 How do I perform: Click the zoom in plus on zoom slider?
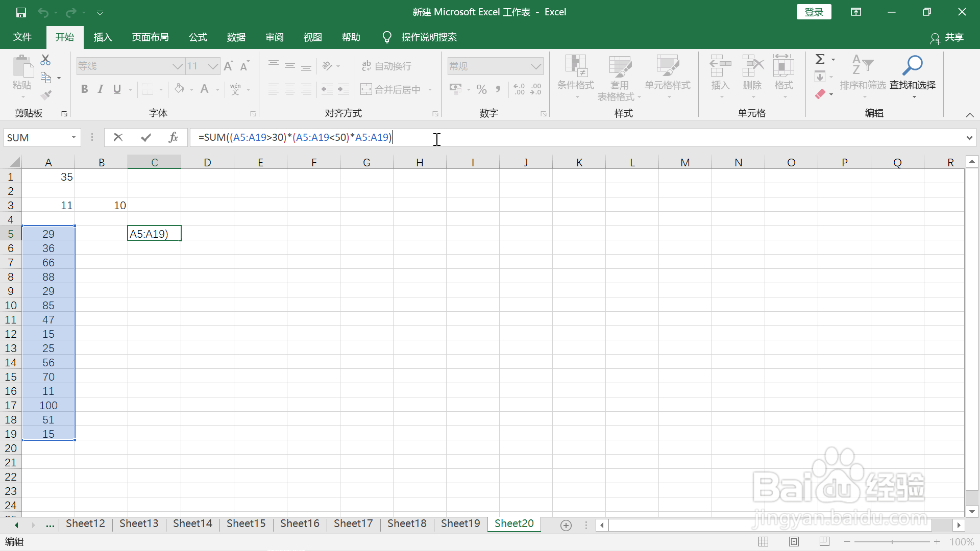(x=937, y=542)
